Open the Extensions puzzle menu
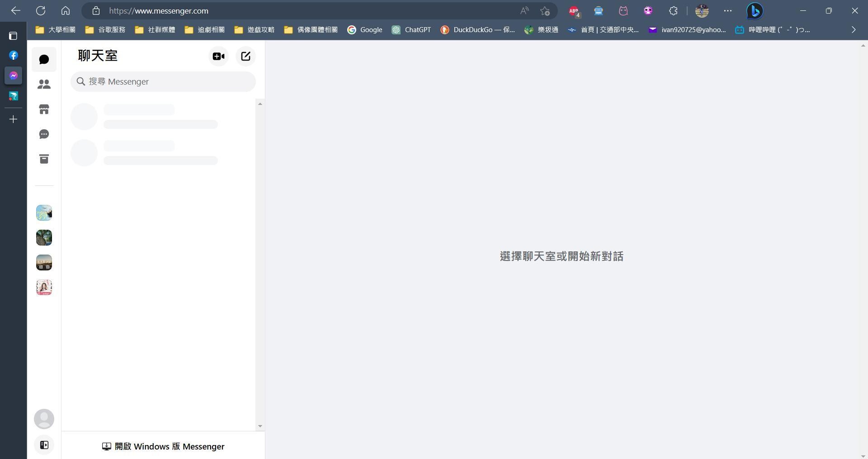 [x=673, y=10]
